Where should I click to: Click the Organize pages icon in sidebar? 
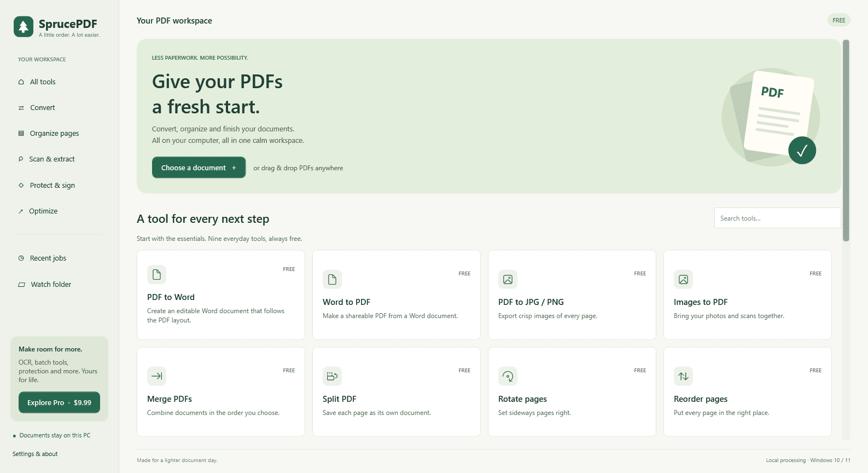[21, 133]
